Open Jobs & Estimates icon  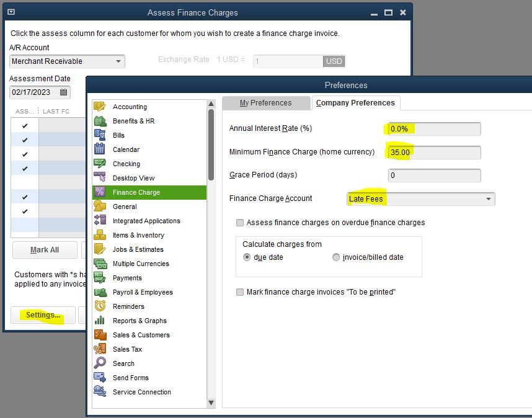[x=100, y=249]
